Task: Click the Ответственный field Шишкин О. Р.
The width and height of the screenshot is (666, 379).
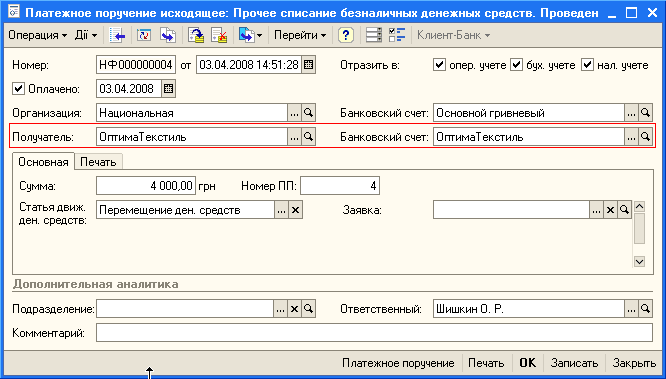Action: 529,309
